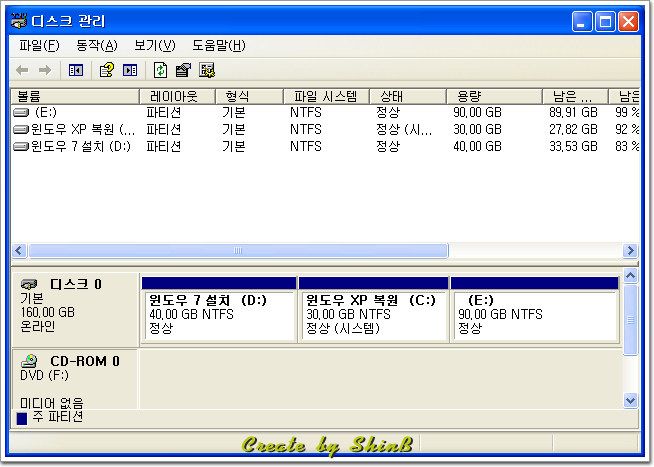The width and height of the screenshot is (654, 467).
Task: Open the Properties toolbar icon
Action: pos(183,70)
